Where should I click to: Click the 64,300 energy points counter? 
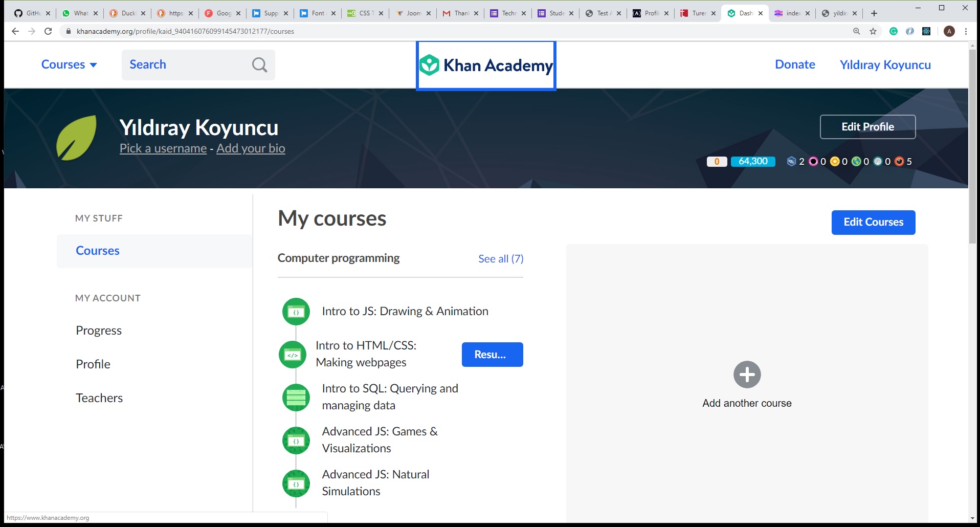753,162
